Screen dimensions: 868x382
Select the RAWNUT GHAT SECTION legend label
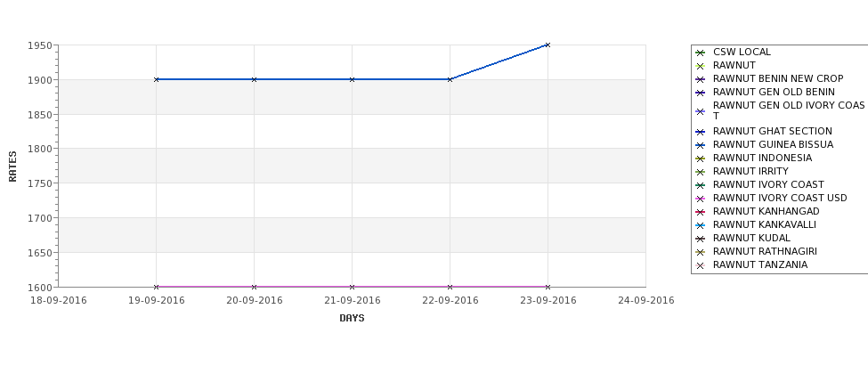click(x=772, y=131)
